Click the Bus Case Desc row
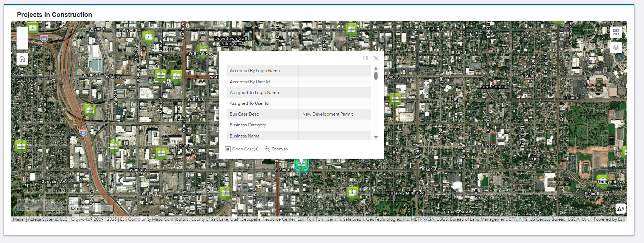The height and width of the screenshot is (243, 644). point(298,114)
